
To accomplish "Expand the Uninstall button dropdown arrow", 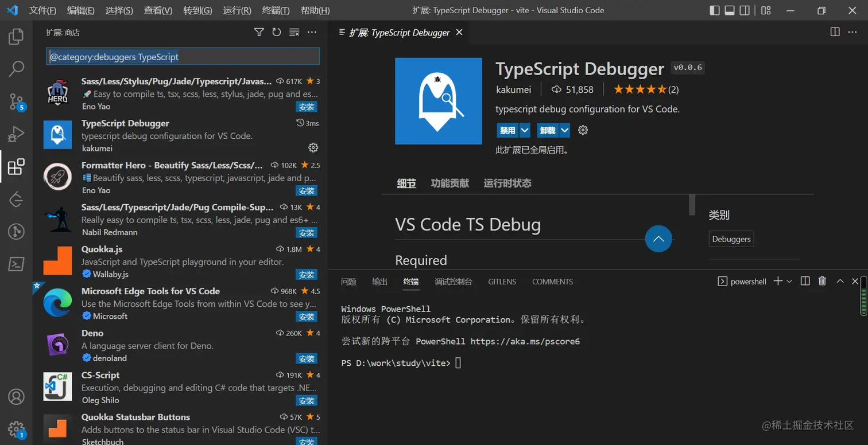I will point(565,130).
